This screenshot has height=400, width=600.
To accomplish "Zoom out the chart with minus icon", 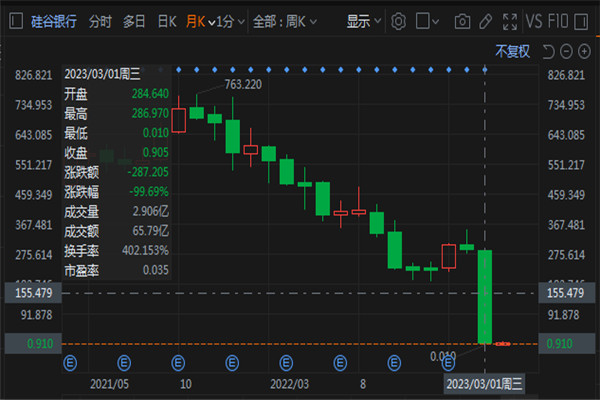I will [x=566, y=51].
